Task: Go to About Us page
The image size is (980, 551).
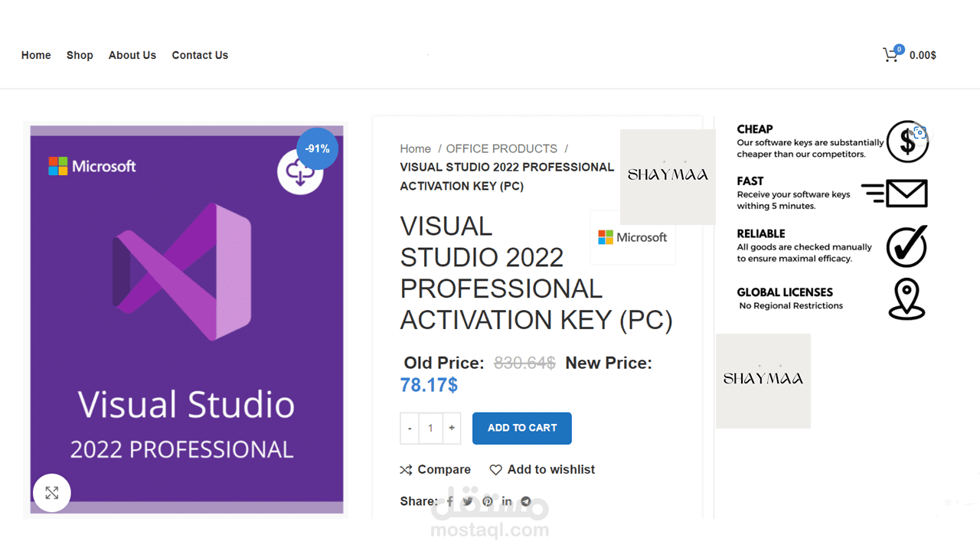Action: [x=132, y=55]
